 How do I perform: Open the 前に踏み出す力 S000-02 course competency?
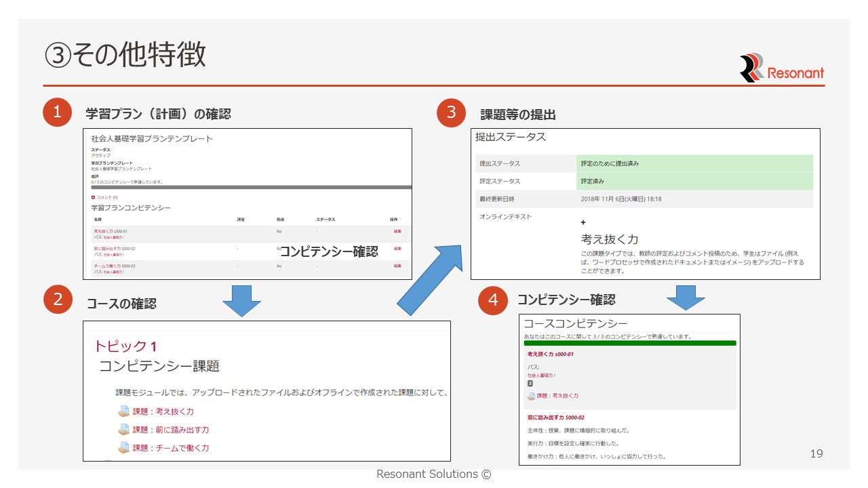555,418
